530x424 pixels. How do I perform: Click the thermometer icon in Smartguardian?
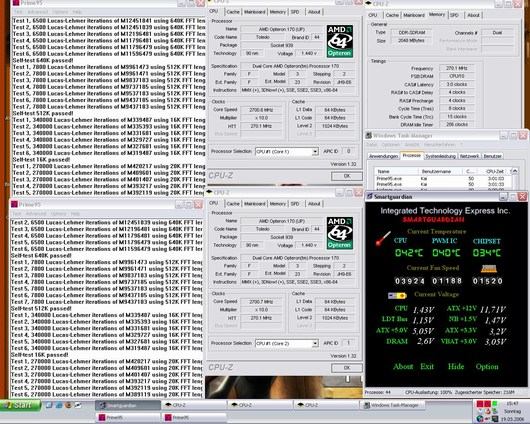pyautogui.click(x=383, y=238)
